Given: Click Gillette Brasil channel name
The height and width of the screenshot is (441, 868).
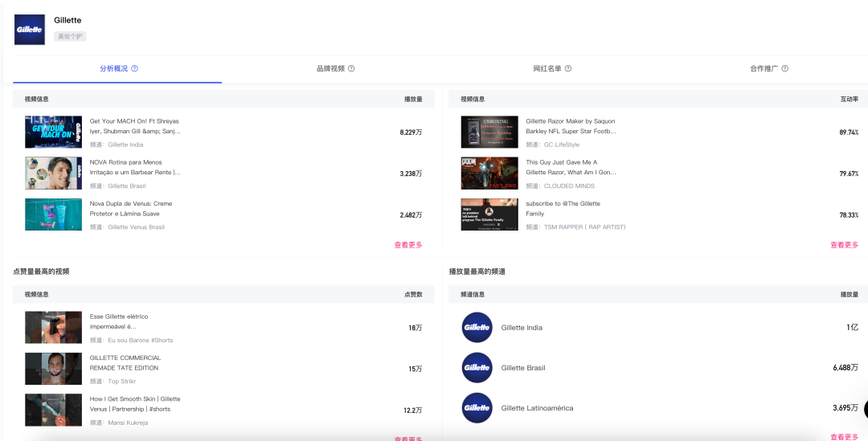Looking at the screenshot, I should point(523,367).
